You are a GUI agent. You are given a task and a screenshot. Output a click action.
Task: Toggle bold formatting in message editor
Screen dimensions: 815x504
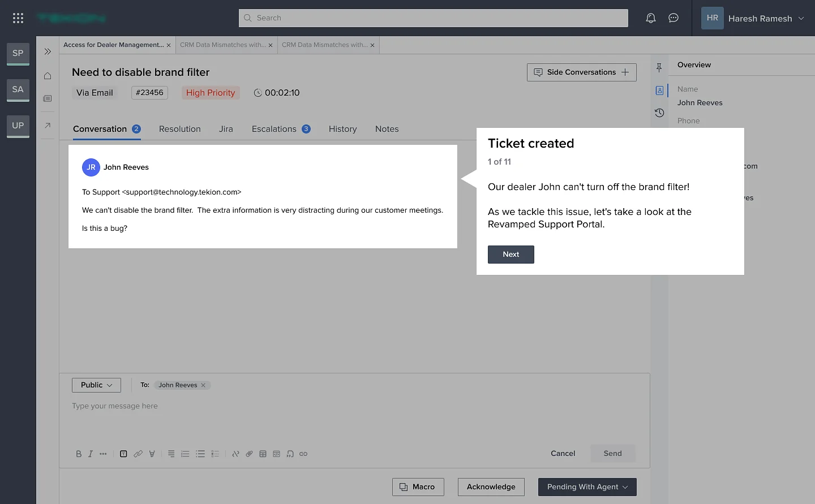pos(79,454)
